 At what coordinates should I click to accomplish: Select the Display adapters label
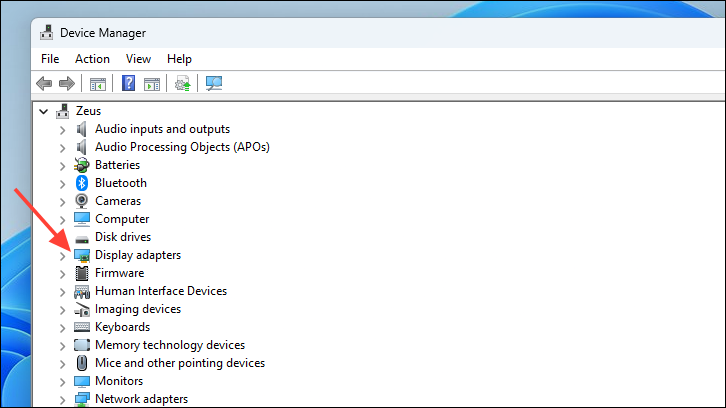(x=138, y=255)
